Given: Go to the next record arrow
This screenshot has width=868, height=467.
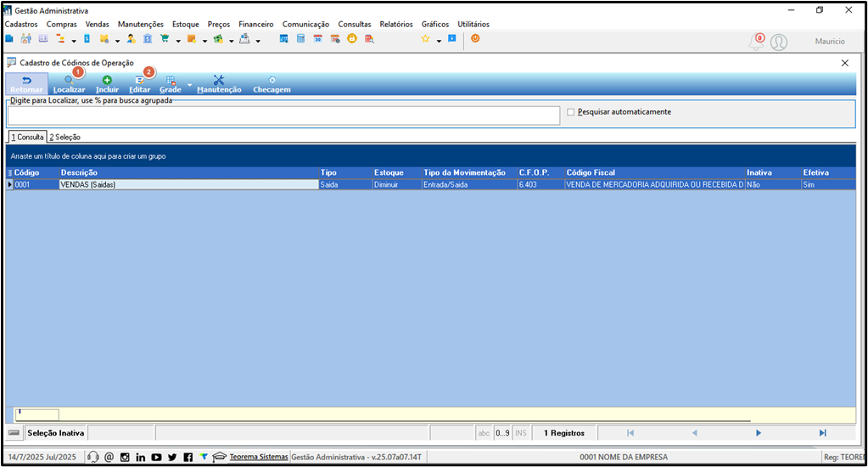Looking at the screenshot, I should click(759, 433).
